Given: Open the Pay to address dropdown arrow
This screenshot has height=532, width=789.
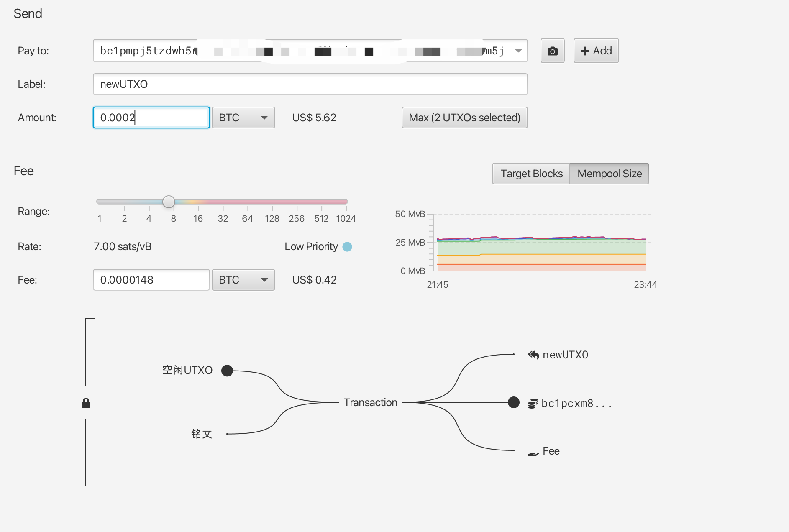Looking at the screenshot, I should [x=518, y=51].
